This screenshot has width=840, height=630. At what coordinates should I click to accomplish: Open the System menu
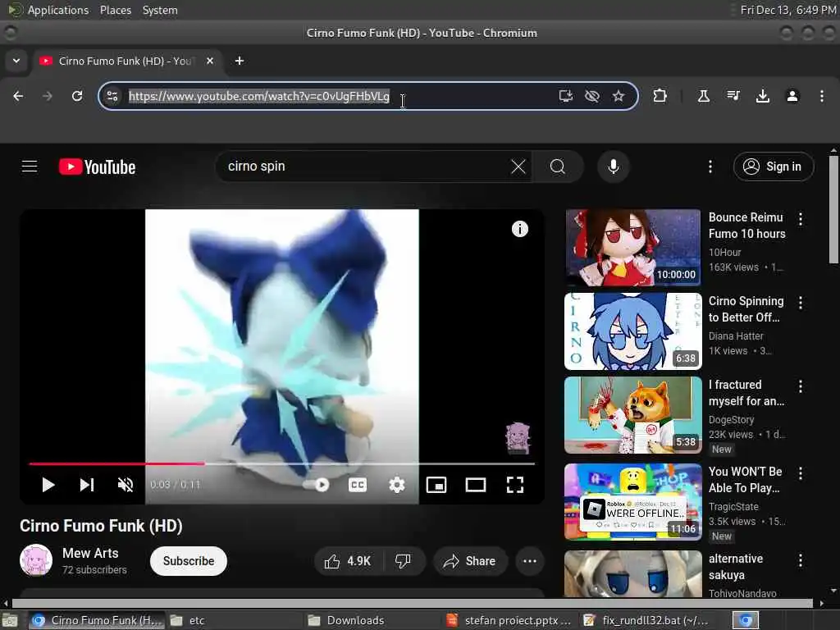point(160,10)
